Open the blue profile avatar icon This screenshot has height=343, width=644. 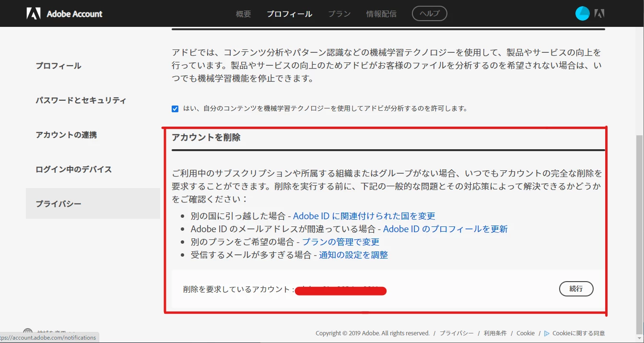[x=582, y=13]
